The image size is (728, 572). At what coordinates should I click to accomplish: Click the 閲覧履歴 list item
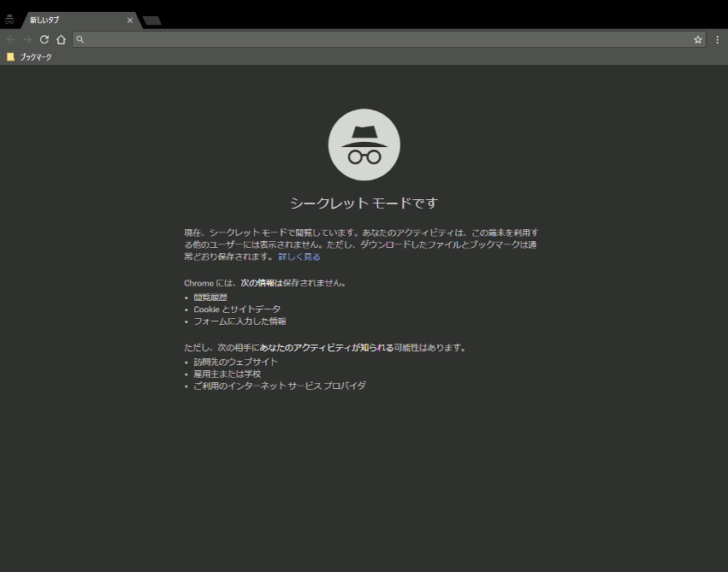tap(210, 298)
